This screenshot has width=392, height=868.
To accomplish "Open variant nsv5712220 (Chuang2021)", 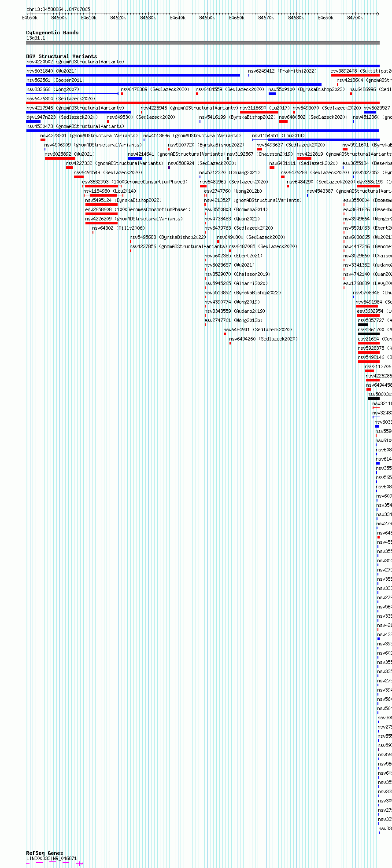I will tap(229, 172).
